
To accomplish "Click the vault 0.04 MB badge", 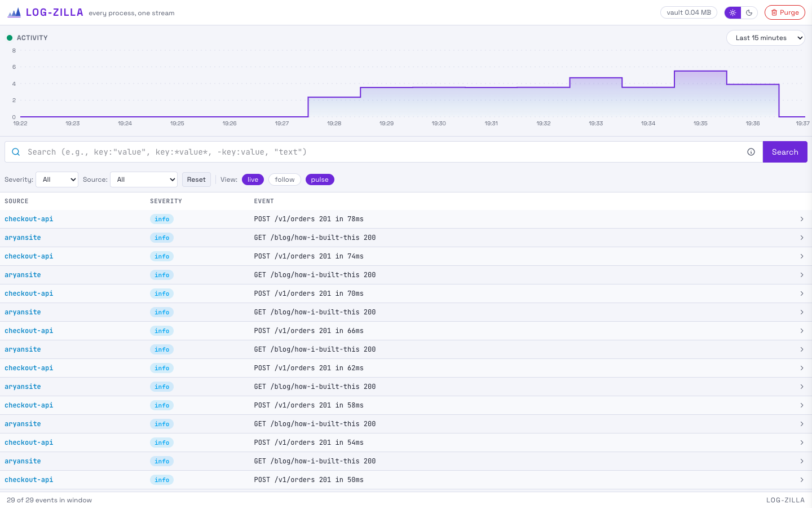I will (689, 12).
